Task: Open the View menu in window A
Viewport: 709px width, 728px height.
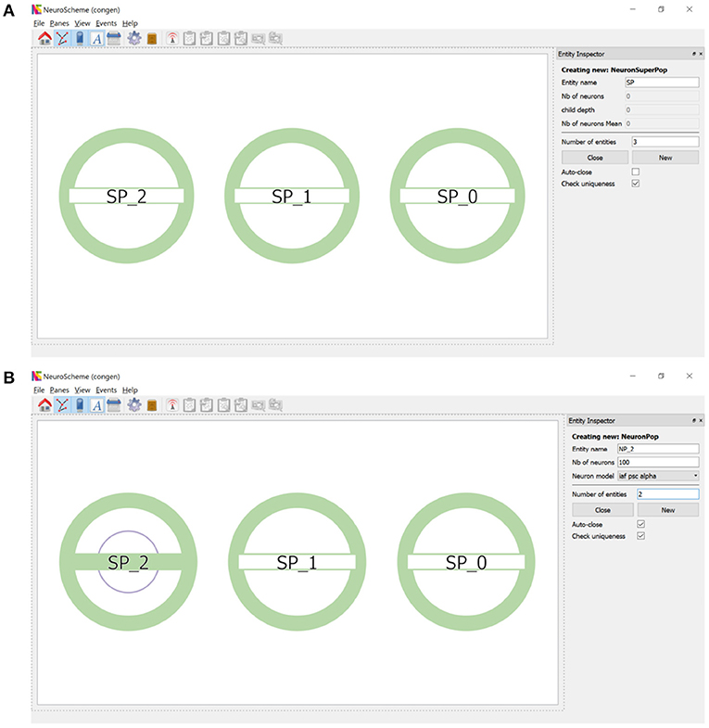Action: coord(82,23)
